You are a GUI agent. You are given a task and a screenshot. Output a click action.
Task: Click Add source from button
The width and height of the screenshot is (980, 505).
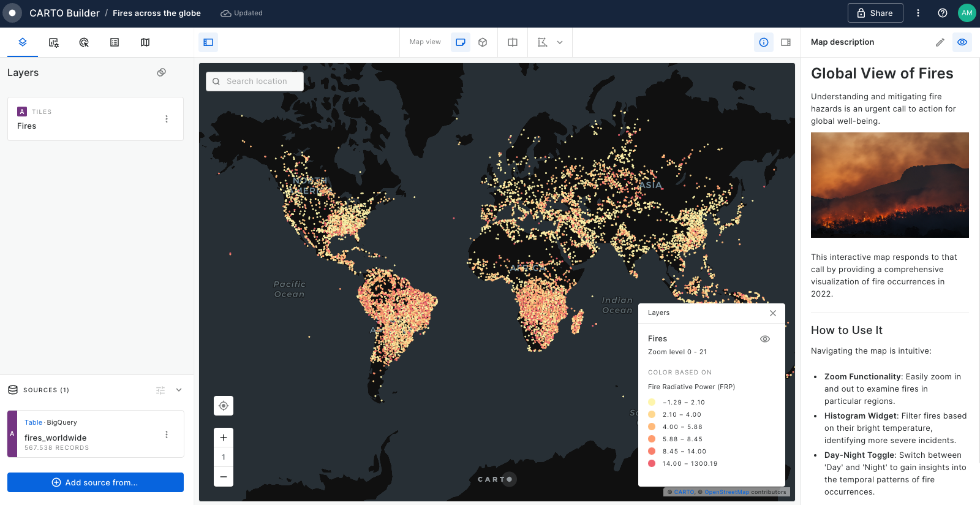(x=96, y=482)
